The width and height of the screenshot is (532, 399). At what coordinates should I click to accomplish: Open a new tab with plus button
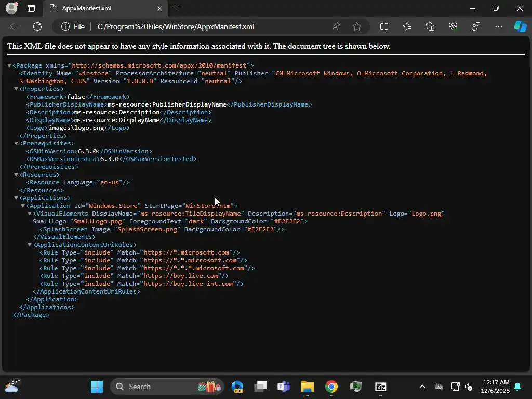tap(177, 8)
